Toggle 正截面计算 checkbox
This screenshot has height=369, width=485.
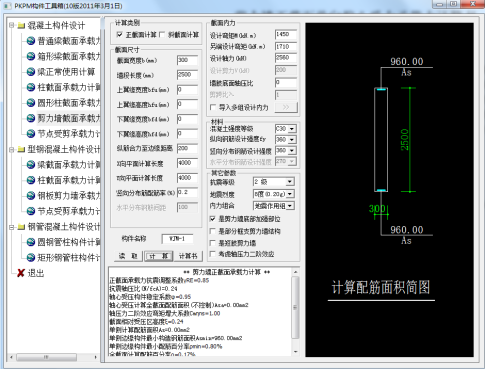(x=120, y=35)
